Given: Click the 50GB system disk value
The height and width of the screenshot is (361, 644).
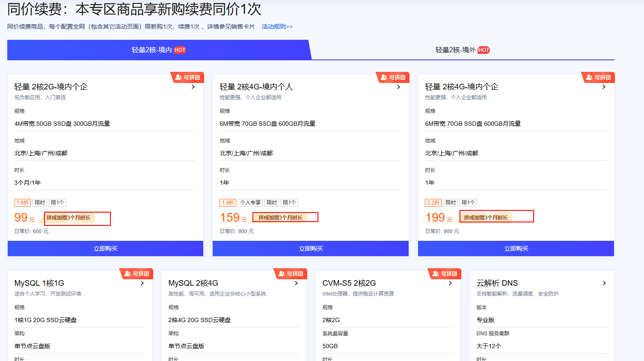Looking at the screenshot, I should click(330, 346).
